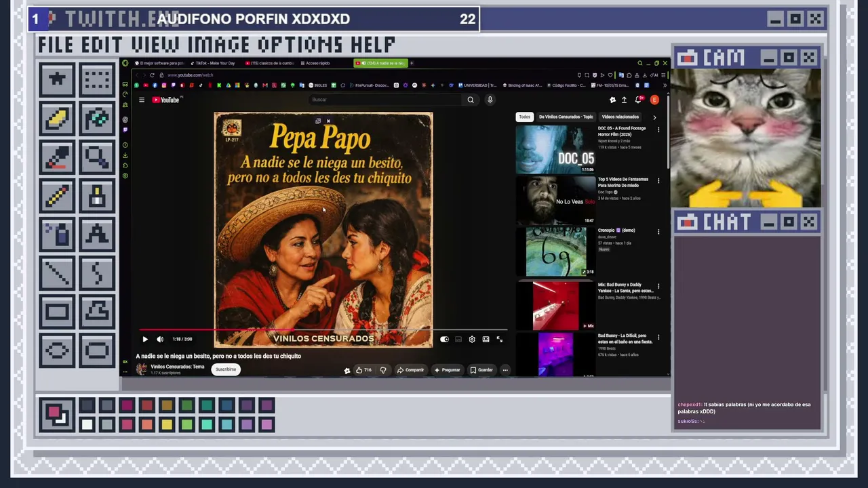This screenshot has width=868, height=488.
Task: Open the EDIT menu
Action: click(x=104, y=45)
